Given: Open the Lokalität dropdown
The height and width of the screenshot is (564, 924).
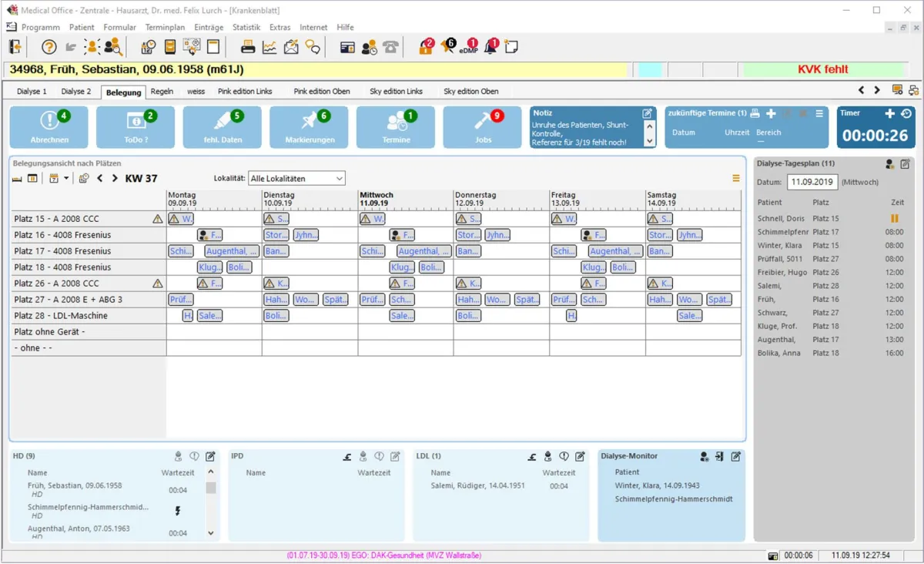Looking at the screenshot, I should point(296,179).
